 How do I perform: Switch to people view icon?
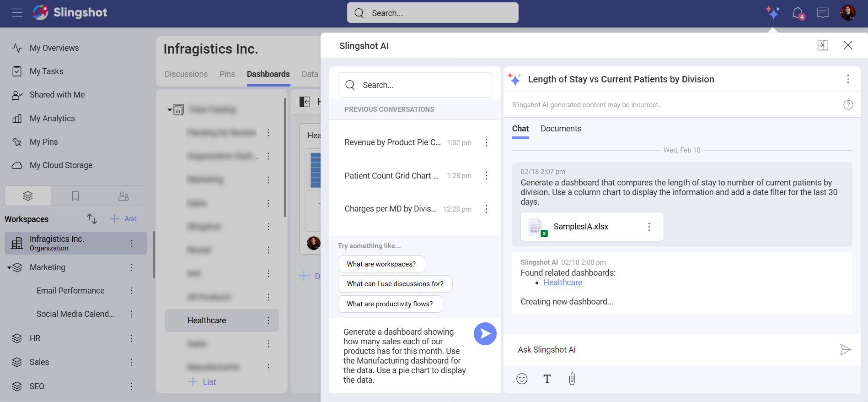coord(123,196)
